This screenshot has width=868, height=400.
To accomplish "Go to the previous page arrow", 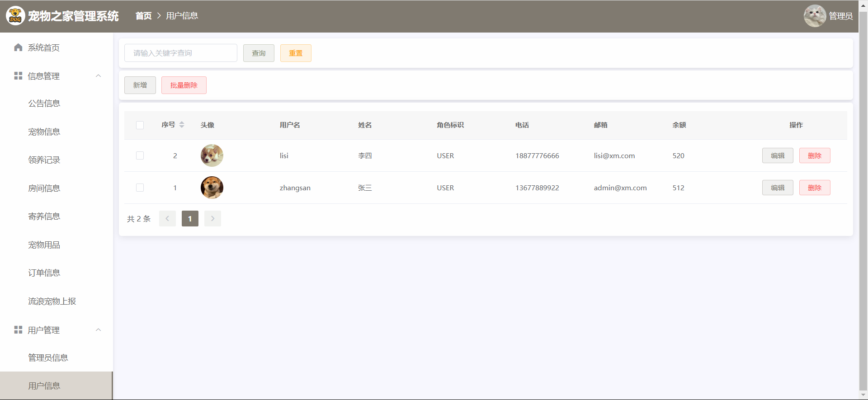I will click(167, 219).
